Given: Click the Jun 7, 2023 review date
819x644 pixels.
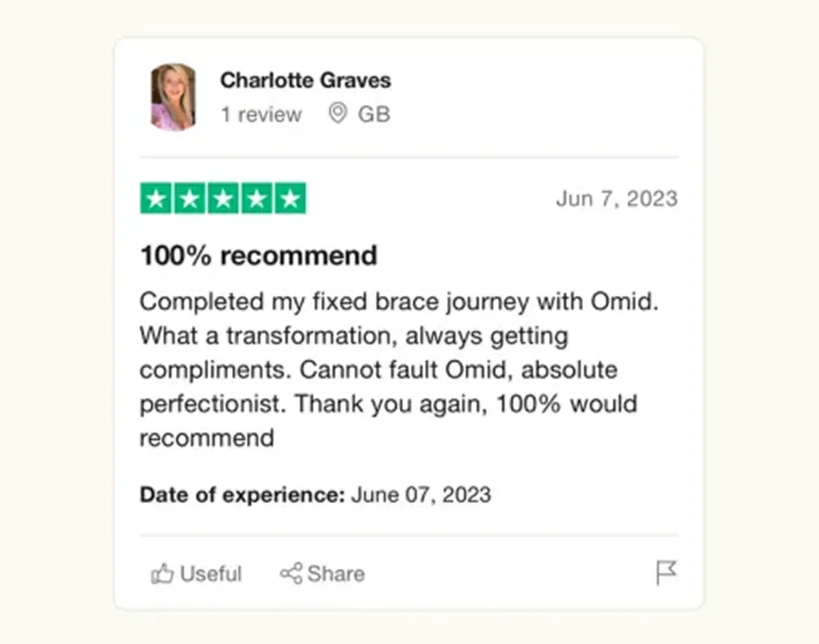Looking at the screenshot, I should [x=617, y=198].
